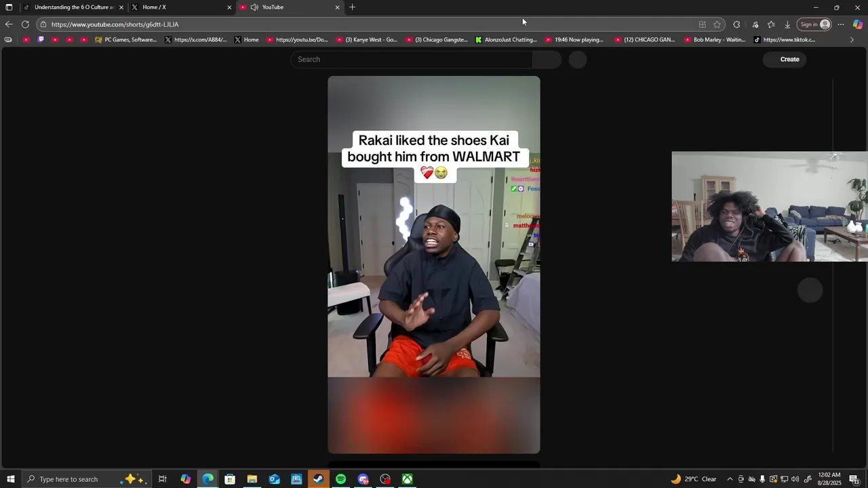Close the Home / X tab
The image size is (868, 488).
[x=229, y=7]
